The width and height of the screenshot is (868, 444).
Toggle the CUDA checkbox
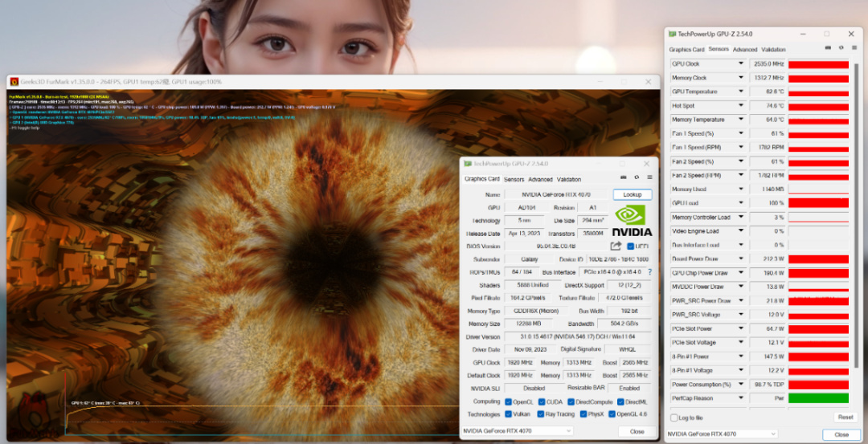pyautogui.click(x=542, y=401)
